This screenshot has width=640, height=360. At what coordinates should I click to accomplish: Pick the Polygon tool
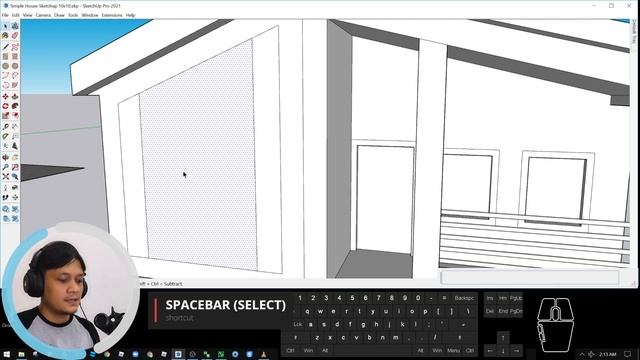15,66
